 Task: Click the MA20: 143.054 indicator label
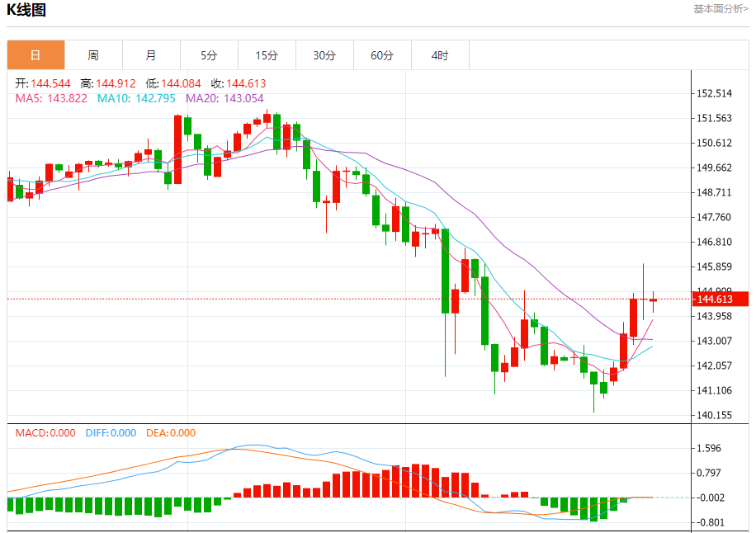coord(224,98)
